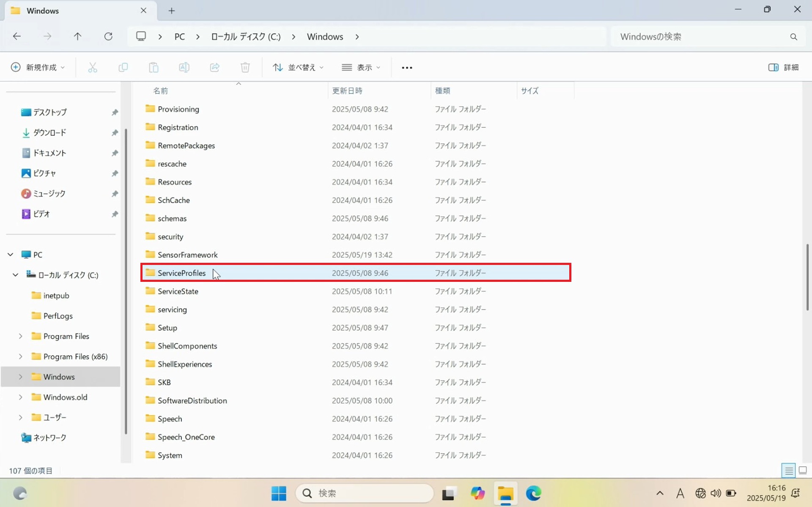Screen dimensions: 812x507
Task: Click ローカル ディスク (C:) in breadcrumb
Action: (246, 37)
